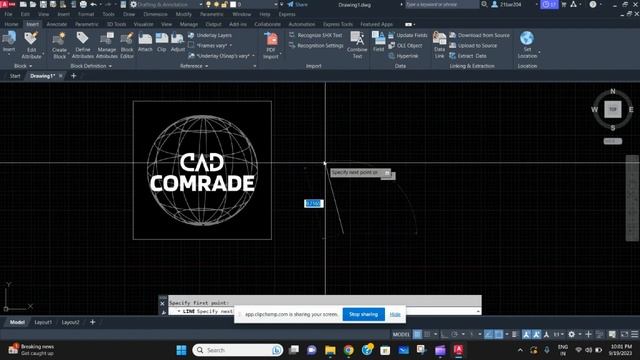Click the Undo arrow in quick access toolbar
This screenshot has height=360, width=640.
pyautogui.click(x=93, y=4)
